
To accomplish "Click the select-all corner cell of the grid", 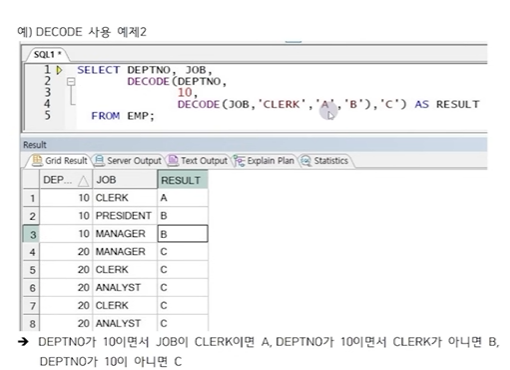I will 31,180.
